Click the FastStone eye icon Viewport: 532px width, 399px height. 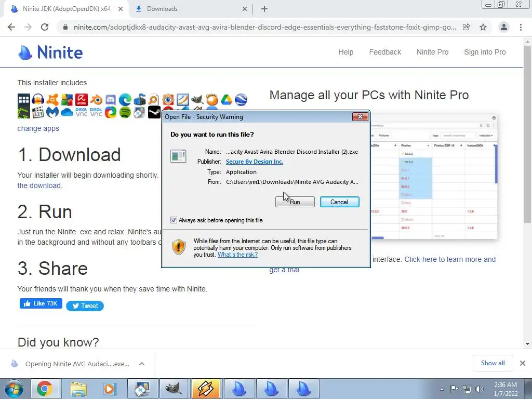(x=168, y=100)
